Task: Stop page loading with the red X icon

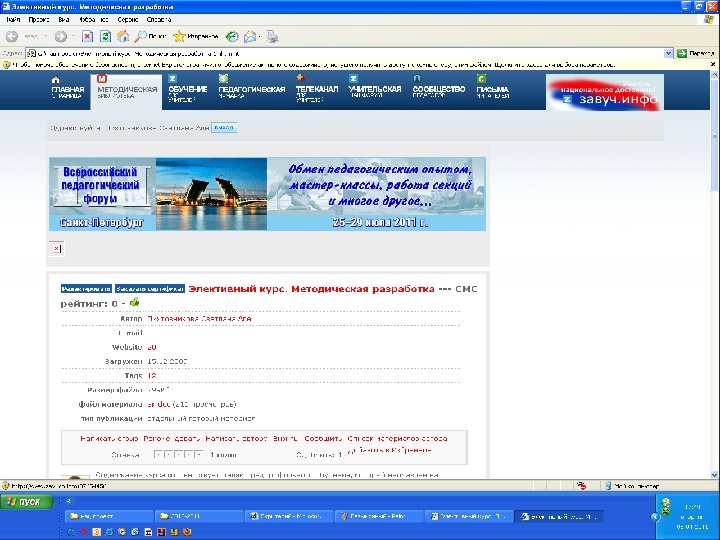Action: click(x=87, y=36)
